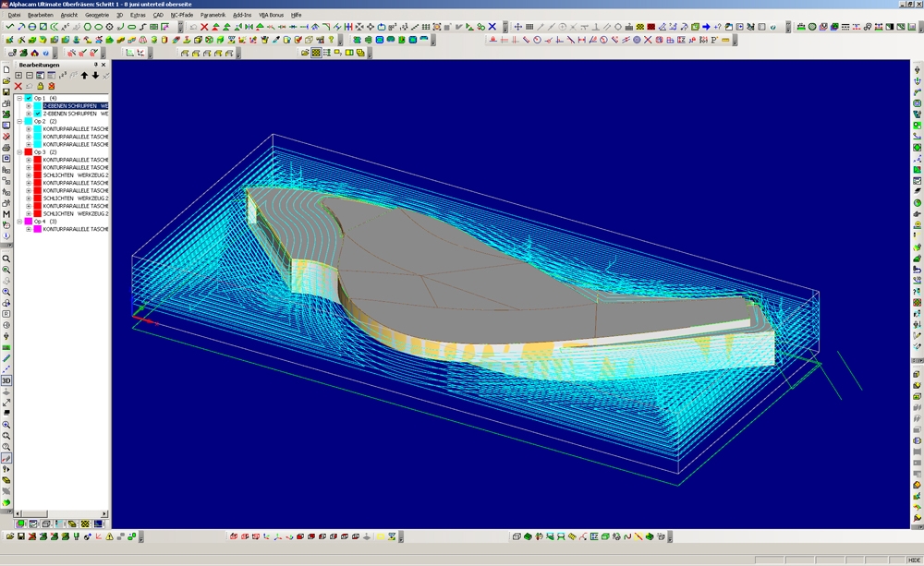Create a new file from left vertical toolbar
The width and height of the screenshot is (924, 566).
[x=6, y=69]
